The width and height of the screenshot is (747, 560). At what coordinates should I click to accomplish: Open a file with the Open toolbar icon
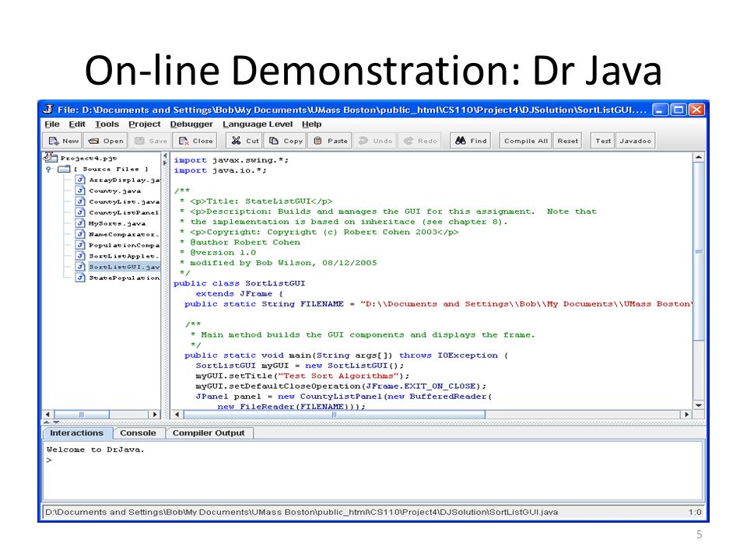tap(93, 141)
